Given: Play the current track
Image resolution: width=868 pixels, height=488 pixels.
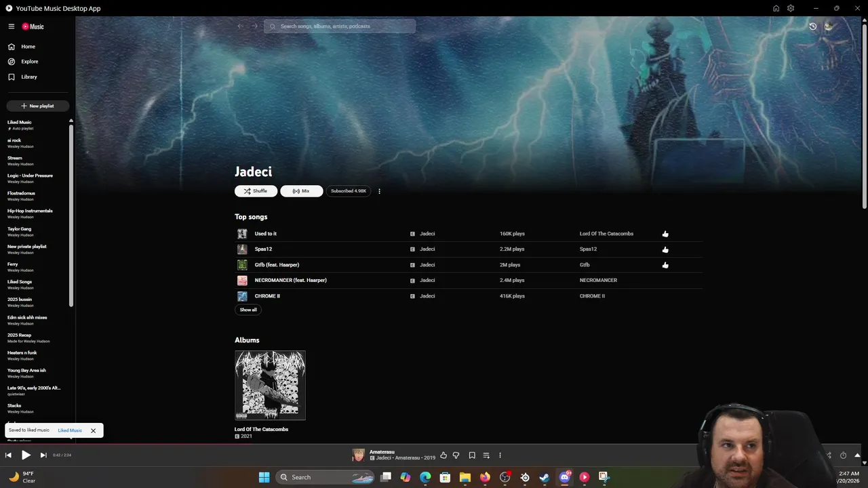Looking at the screenshot, I should (x=26, y=455).
